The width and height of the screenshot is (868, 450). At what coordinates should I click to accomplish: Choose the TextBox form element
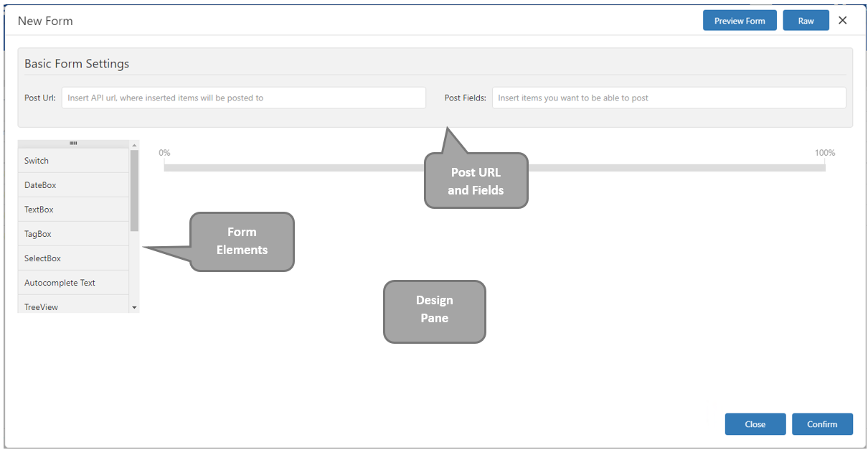(x=73, y=210)
